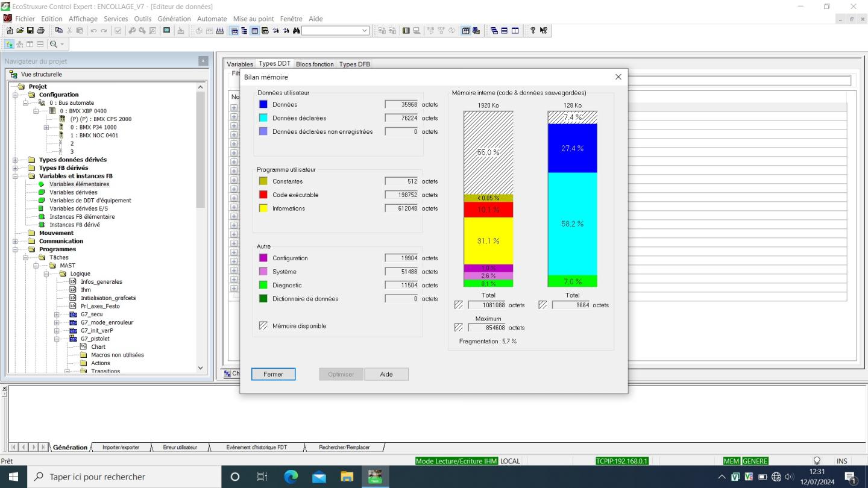Close the Navigateur du projet panel
The image size is (868, 488).
coord(203,61)
